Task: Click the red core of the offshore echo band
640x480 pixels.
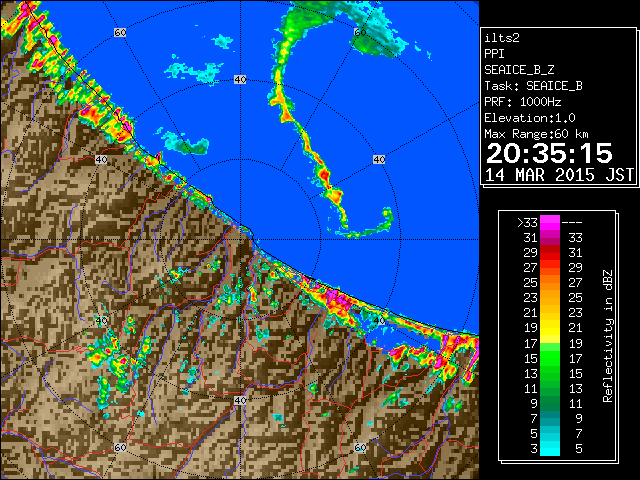Action: [x=324, y=176]
